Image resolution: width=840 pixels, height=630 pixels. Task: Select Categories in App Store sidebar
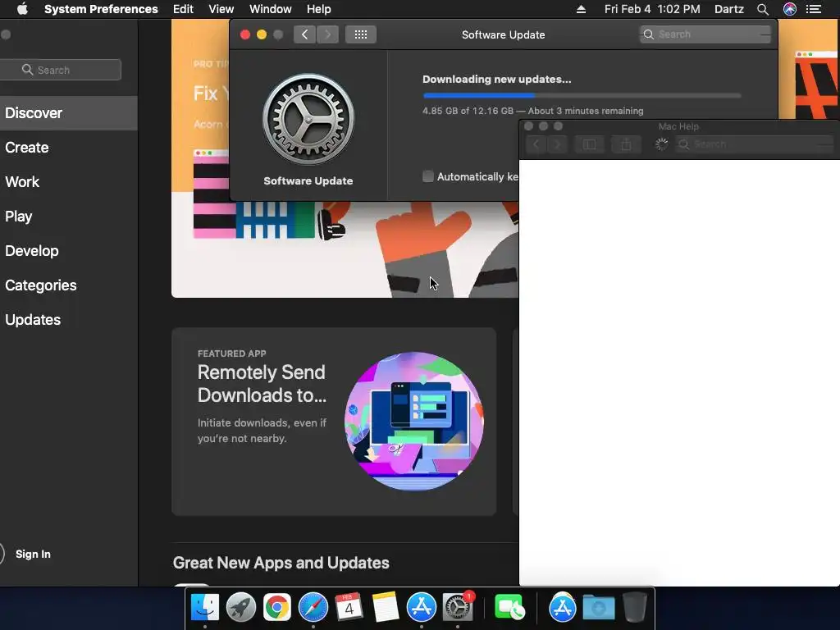(x=69, y=285)
